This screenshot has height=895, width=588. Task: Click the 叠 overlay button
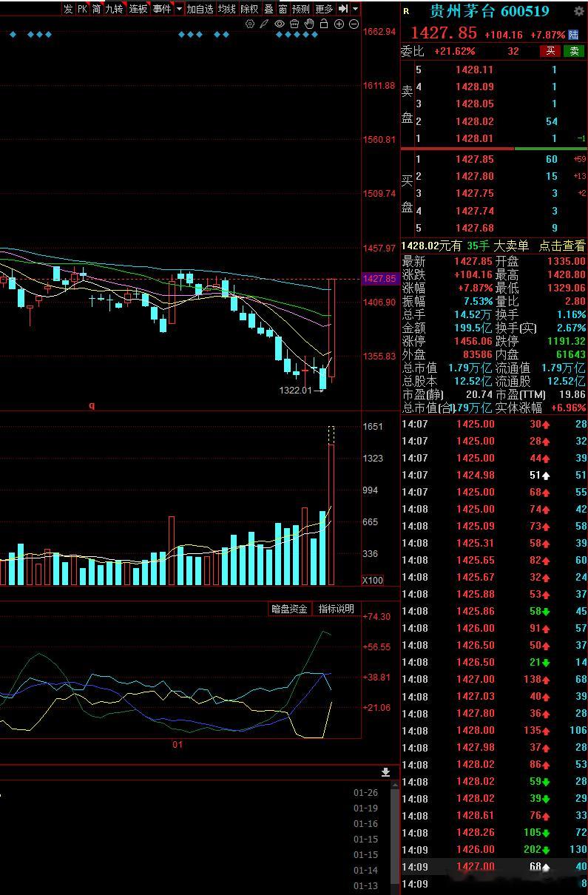tap(268, 9)
